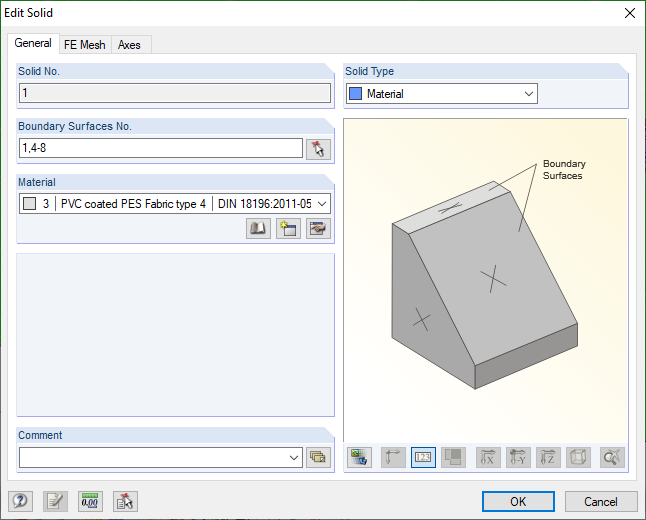The height and width of the screenshot is (520, 646).
Task: Open the Solid Type dropdown
Action: click(442, 94)
